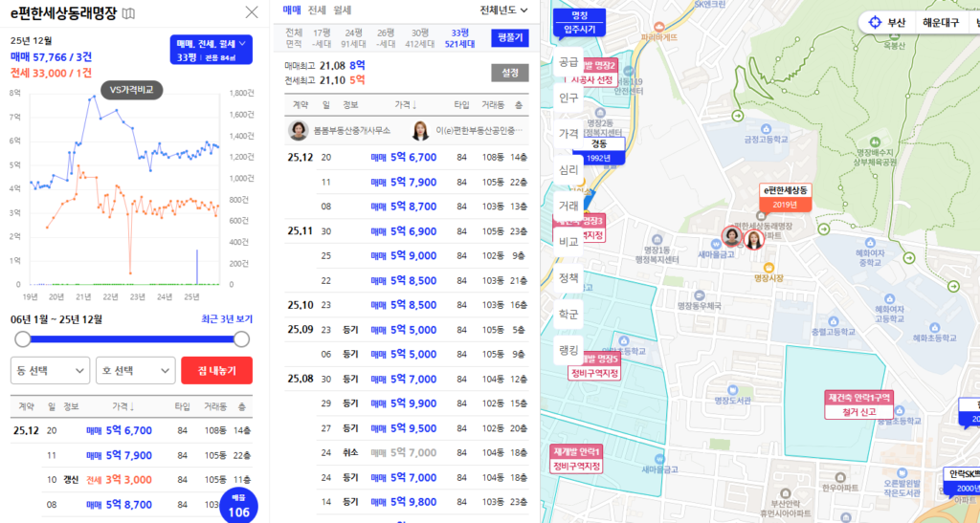The width and height of the screenshot is (980, 523).
Task: Click the 경동 1992년 map marker
Action: pyautogui.click(x=599, y=150)
